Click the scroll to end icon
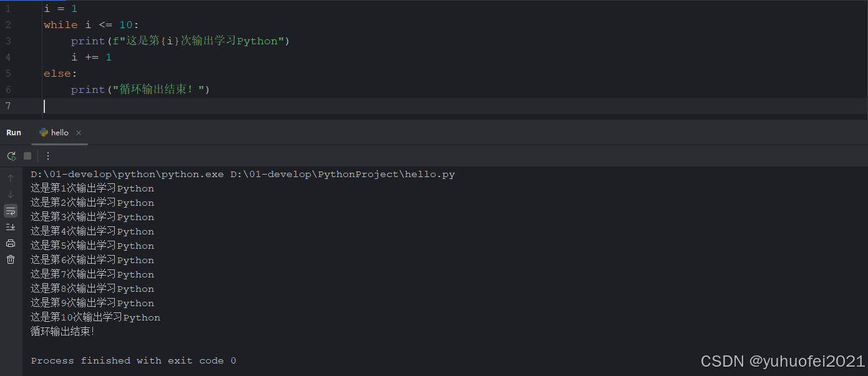The width and height of the screenshot is (868, 376). pos(11,227)
